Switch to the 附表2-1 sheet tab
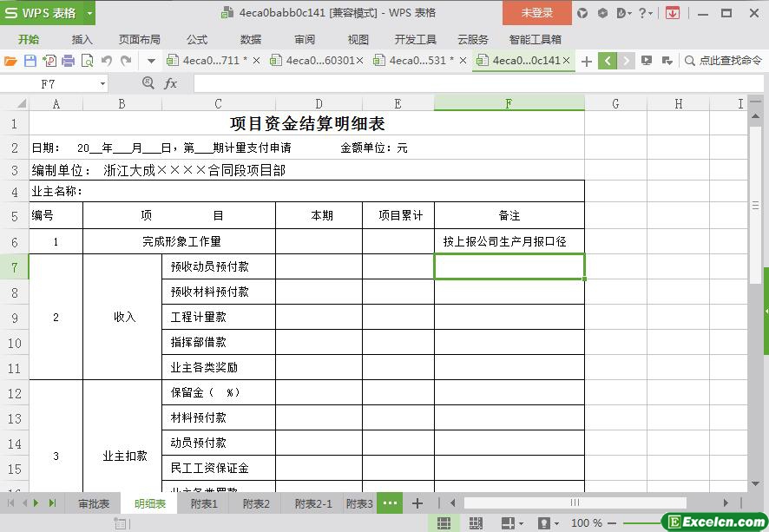This screenshot has height=532, width=769. coord(313,503)
